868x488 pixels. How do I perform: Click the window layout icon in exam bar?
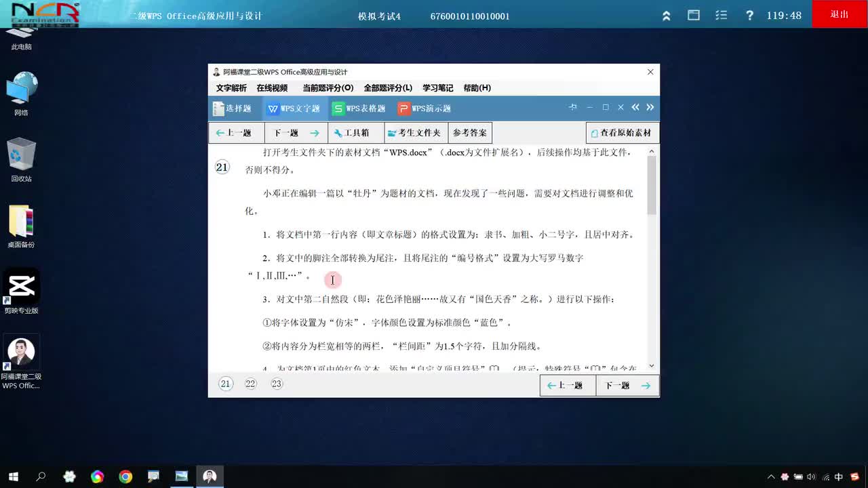(x=694, y=15)
